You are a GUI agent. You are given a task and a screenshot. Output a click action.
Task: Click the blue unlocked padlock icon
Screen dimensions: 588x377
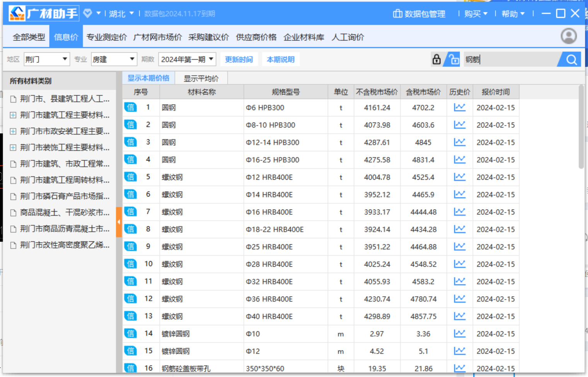point(453,59)
